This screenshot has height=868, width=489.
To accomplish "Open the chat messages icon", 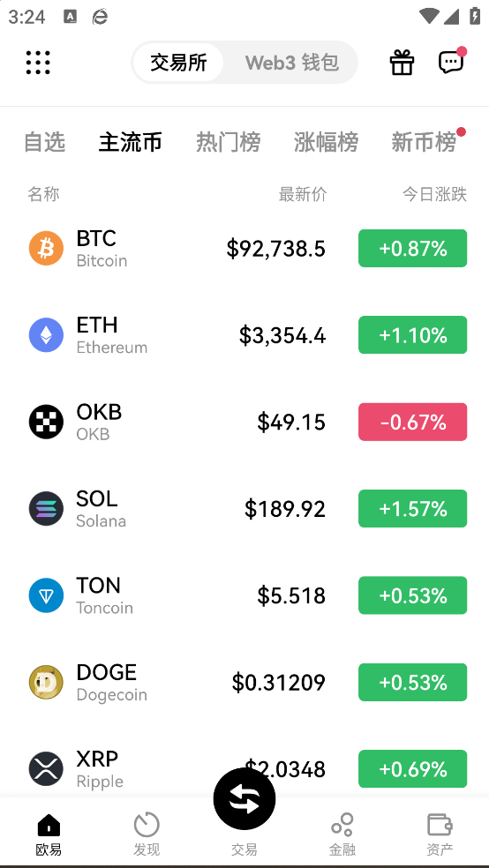I will [452, 61].
